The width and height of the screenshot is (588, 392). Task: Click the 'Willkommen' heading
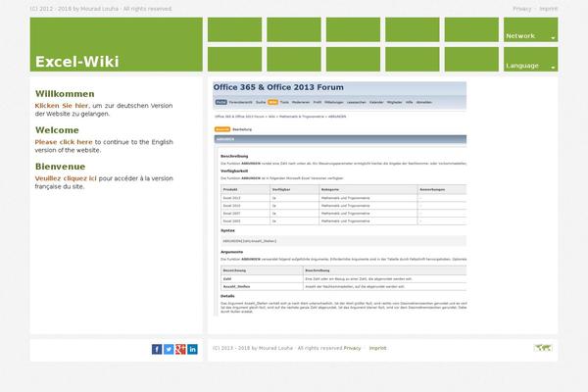coord(65,94)
